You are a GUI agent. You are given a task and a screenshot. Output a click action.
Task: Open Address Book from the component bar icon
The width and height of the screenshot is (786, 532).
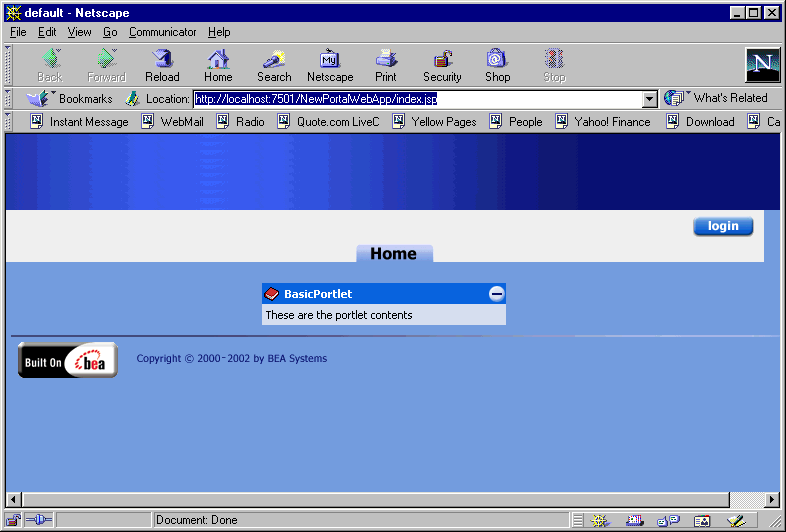pyautogui.click(x=702, y=520)
